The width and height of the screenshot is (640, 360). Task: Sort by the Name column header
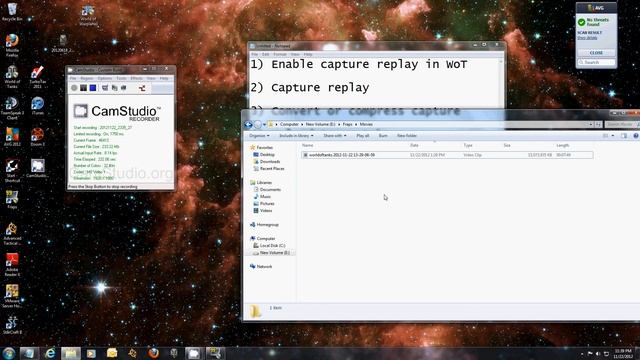pyautogui.click(x=308, y=145)
